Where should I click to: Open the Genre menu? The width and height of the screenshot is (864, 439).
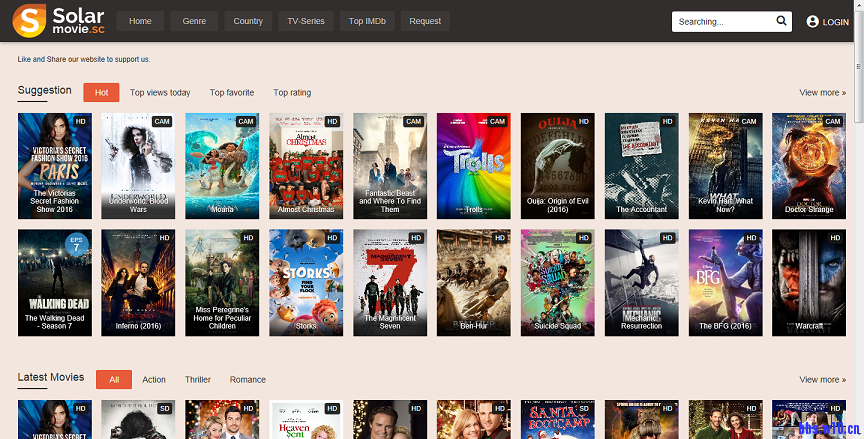click(x=194, y=21)
